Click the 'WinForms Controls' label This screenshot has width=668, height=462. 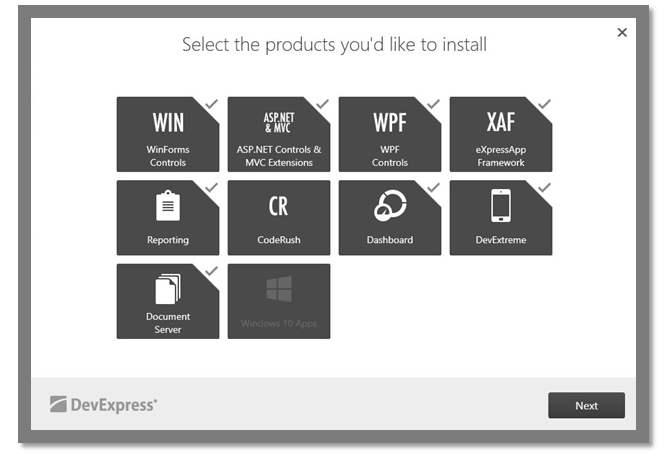[x=168, y=156]
